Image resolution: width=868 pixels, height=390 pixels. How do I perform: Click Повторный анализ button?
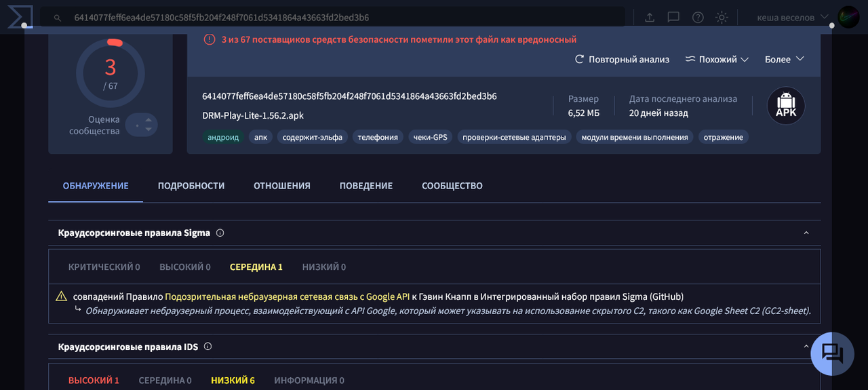(622, 59)
